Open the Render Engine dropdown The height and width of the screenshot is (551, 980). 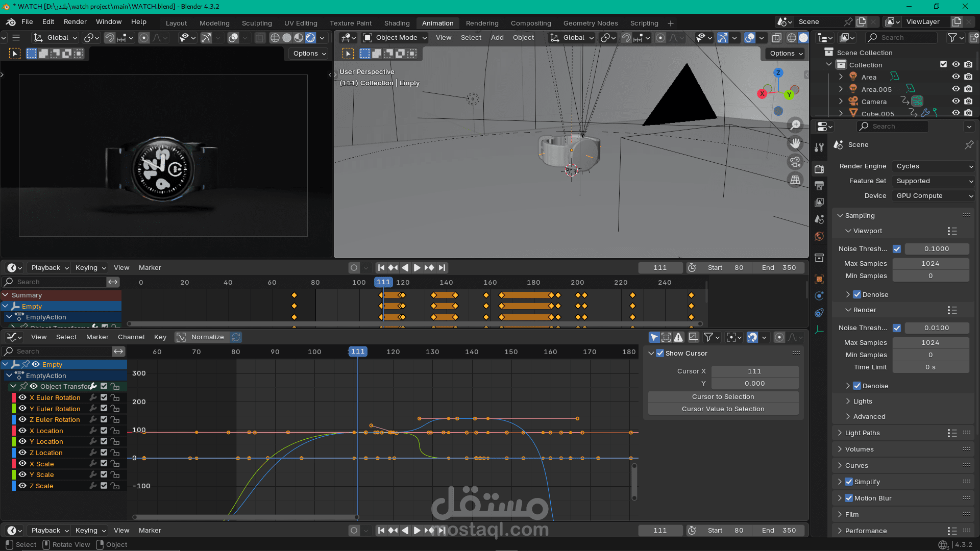click(934, 166)
